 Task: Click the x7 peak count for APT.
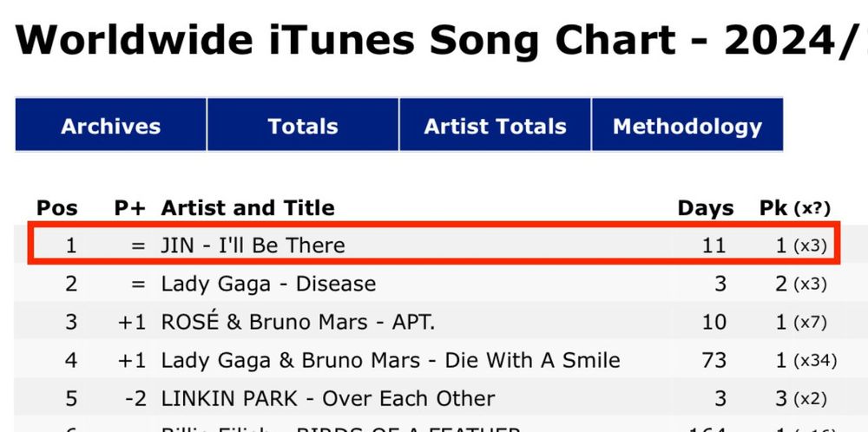tap(810, 323)
